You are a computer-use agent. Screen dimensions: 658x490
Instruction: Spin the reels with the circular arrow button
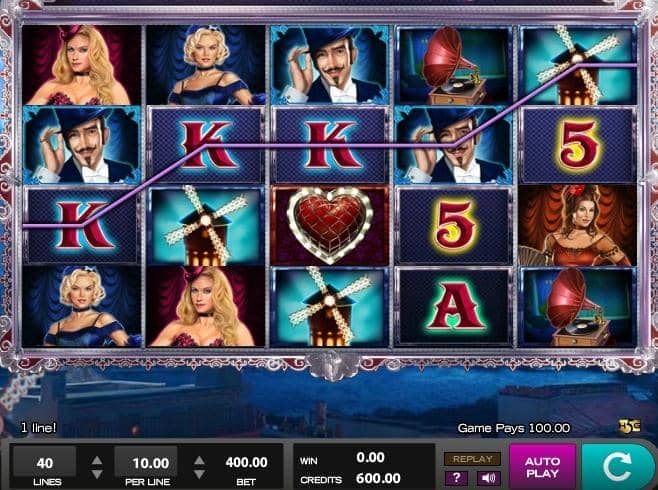(x=617, y=466)
